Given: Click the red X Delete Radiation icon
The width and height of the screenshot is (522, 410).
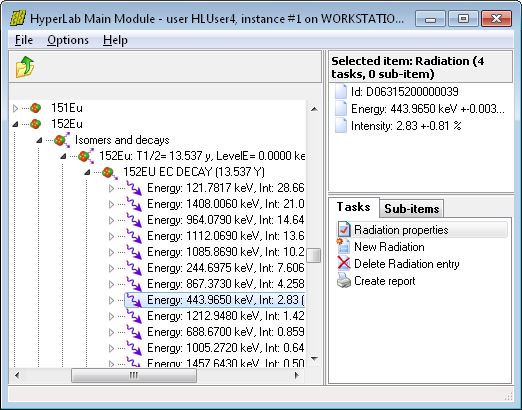Looking at the screenshot, I should [x=344, y=263].
